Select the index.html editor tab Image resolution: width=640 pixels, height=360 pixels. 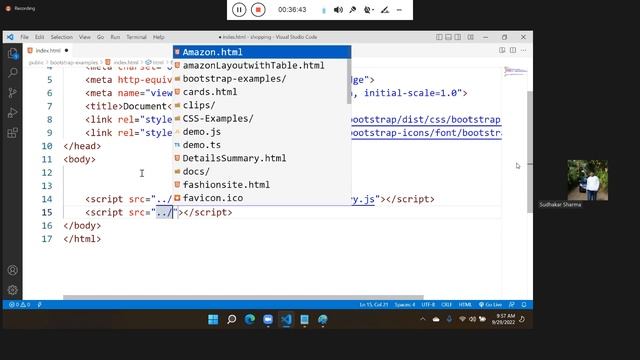click(x=48, y=51)
